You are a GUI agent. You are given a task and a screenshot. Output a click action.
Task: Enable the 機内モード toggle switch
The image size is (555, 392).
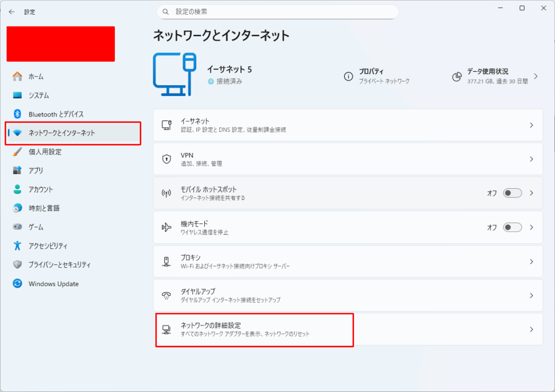[512, 227]
